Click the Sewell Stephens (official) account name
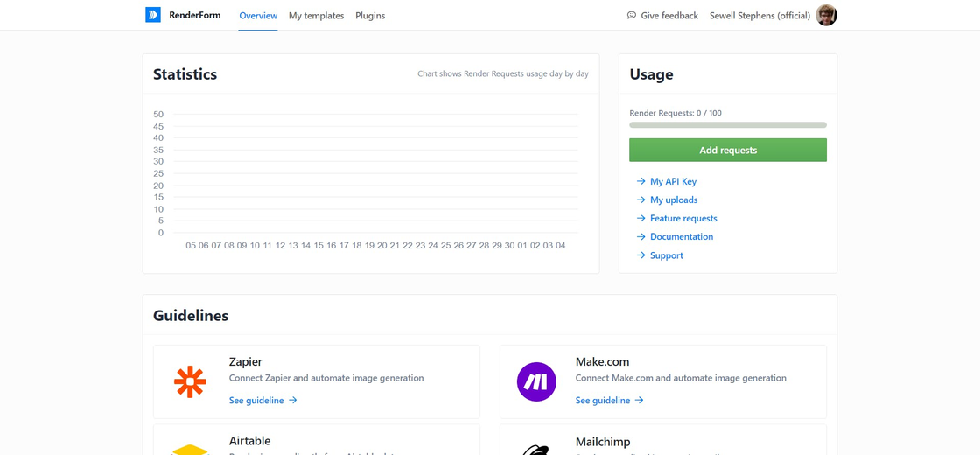The width and height of the screenshot is (980, 455). [x=759, y=16]
